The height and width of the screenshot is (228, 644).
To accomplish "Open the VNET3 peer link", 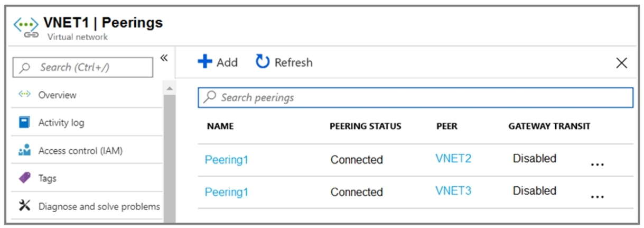I will click(453, 190).
